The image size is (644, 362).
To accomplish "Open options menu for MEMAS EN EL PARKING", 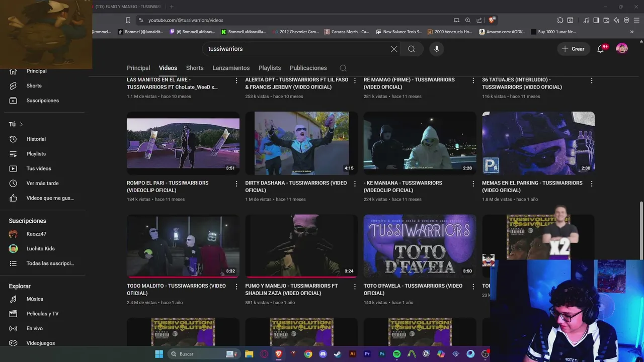I will click(592, 184).
